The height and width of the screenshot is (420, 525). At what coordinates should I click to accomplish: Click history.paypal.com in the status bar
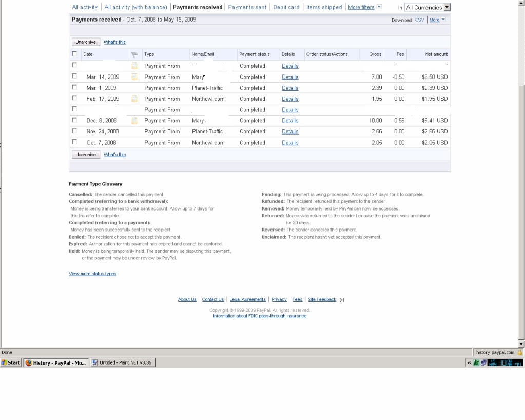495,352
